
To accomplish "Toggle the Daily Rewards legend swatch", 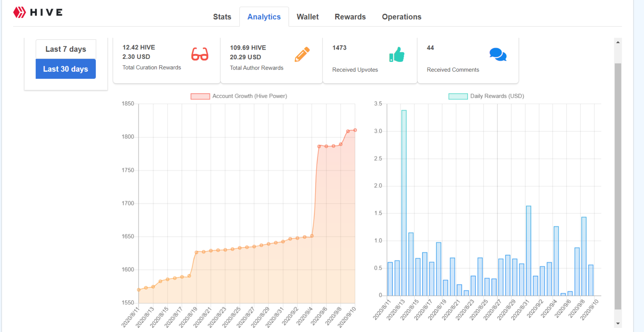I will pos(458,96).
